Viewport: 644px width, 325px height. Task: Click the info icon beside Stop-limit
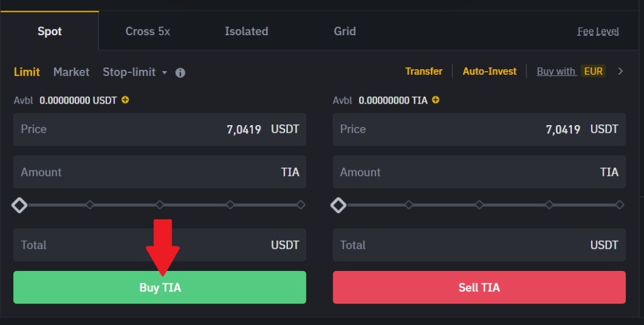pos(180,72)
